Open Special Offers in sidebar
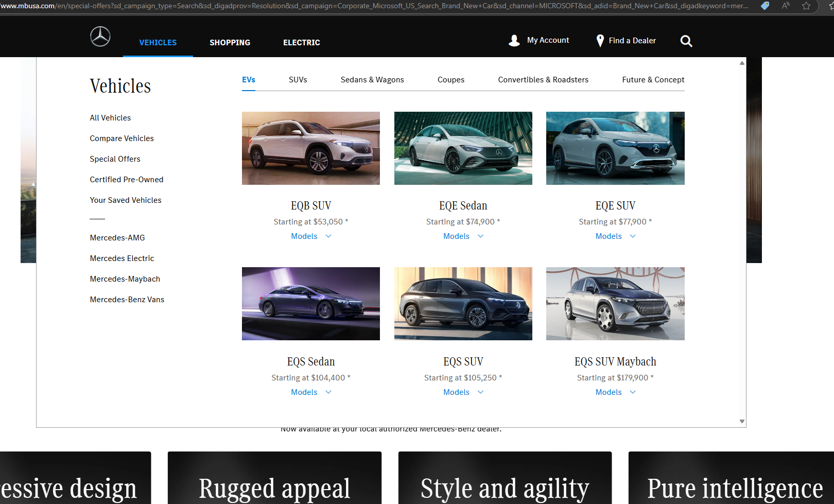This screenshot has width=834, height=504. (x=115, y=159)
